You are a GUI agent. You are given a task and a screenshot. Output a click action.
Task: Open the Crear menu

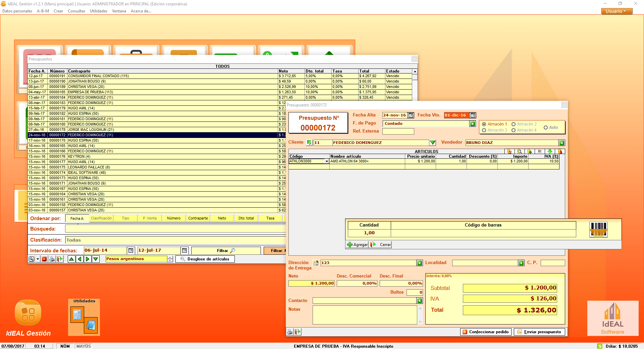click(x=58, y=11)
